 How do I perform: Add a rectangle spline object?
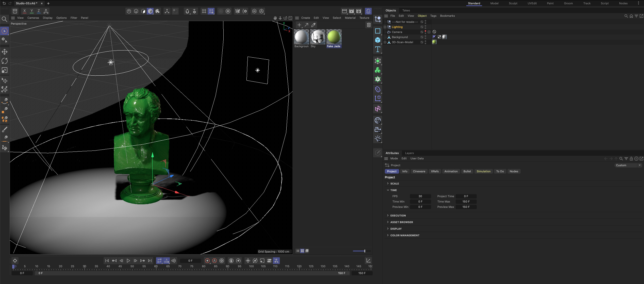coord(378,31)
